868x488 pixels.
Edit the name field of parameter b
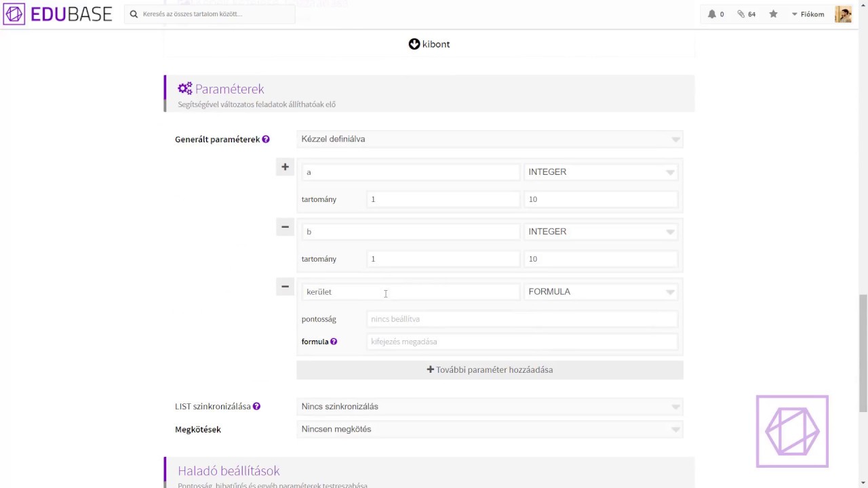(411, 232)
